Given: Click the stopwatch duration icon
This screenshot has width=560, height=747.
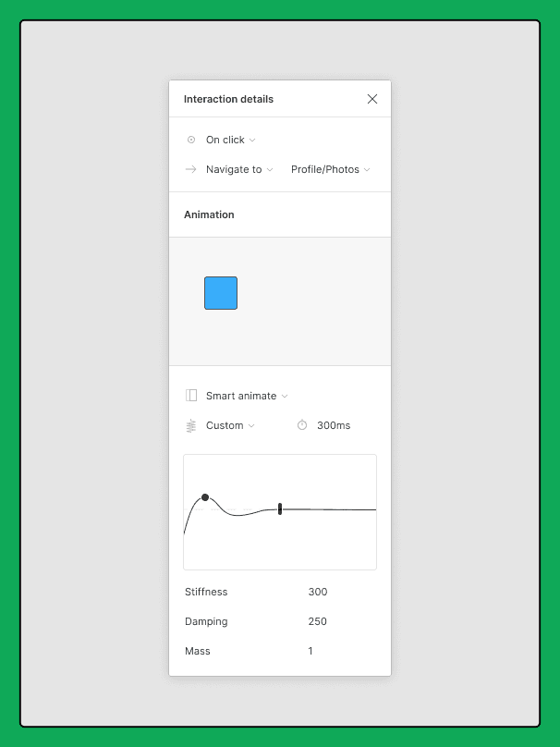Looking at the screenshot, I should tap(302, 425).
